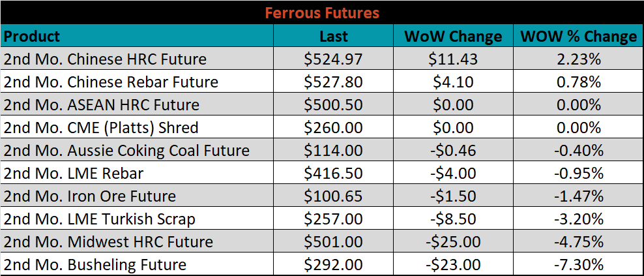This screenshot has width=644, height=276.
Task: Select the 2nd Mo. Chinese Rebar Future row
Action: coord(321,82)
